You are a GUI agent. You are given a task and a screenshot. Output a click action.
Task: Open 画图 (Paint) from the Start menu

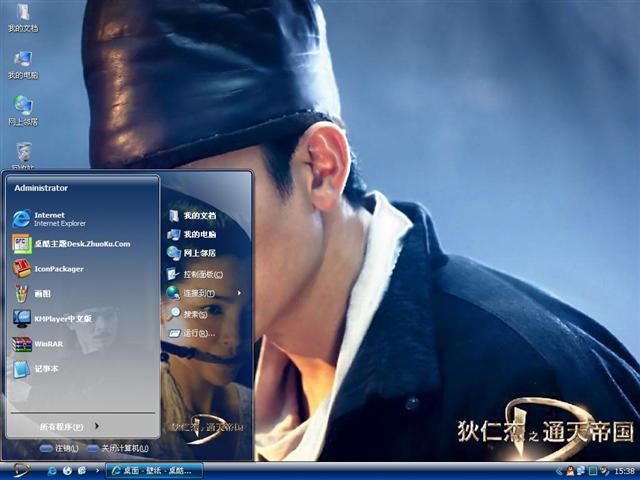point(42,293)
